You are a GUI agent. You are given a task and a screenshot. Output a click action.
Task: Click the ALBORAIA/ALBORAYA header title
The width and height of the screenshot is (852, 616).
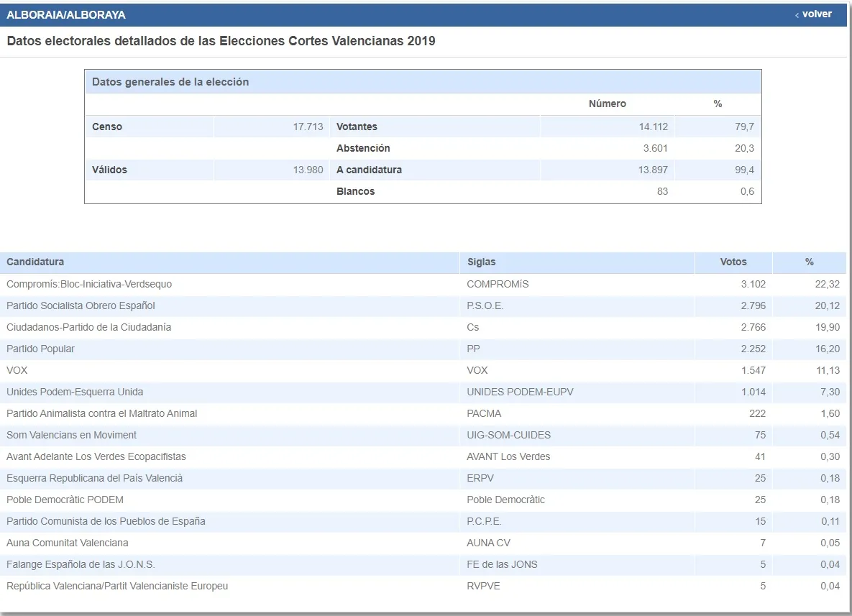click(65, 14)
